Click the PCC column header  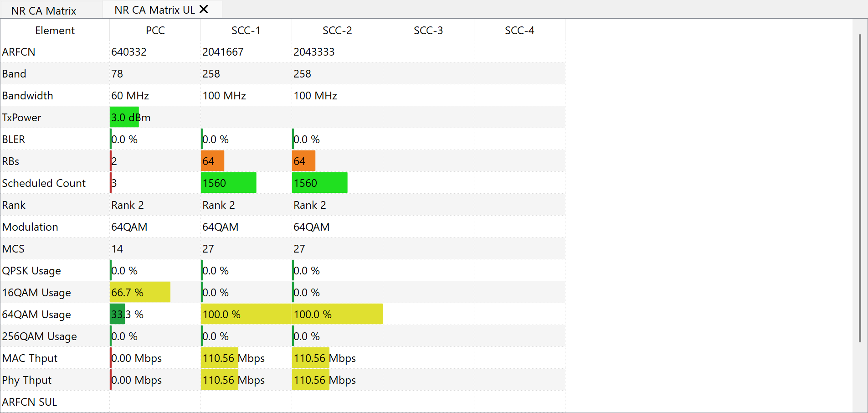[155, 31]
